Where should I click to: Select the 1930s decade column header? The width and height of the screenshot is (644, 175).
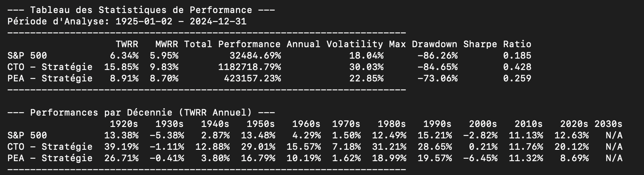coord(170,124)
